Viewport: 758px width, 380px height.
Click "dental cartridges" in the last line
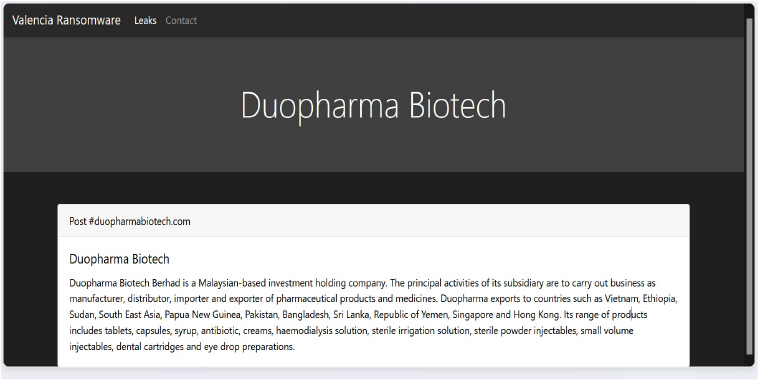tap(150, 347)
